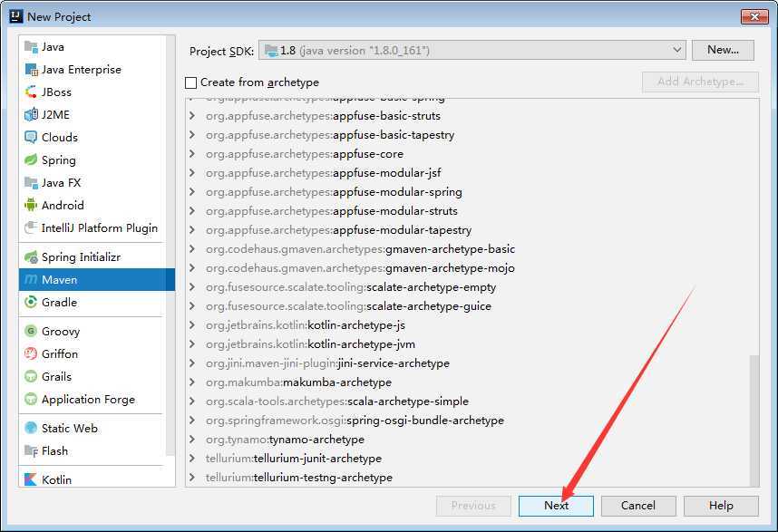
Task: Select the Gradle icon
Action: 31,303
